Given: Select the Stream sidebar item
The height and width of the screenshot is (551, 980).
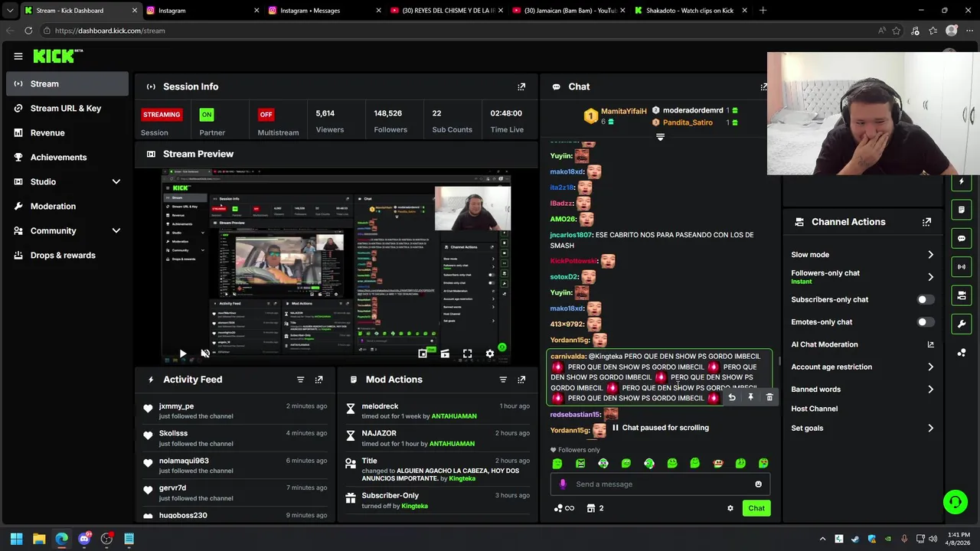Looking at the screenshot, I should coord(67,83).
